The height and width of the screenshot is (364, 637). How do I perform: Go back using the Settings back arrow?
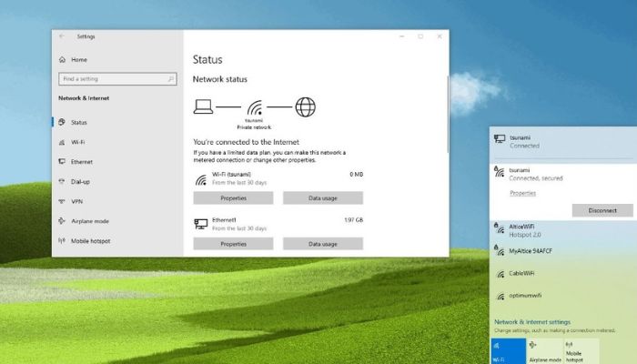62,36
